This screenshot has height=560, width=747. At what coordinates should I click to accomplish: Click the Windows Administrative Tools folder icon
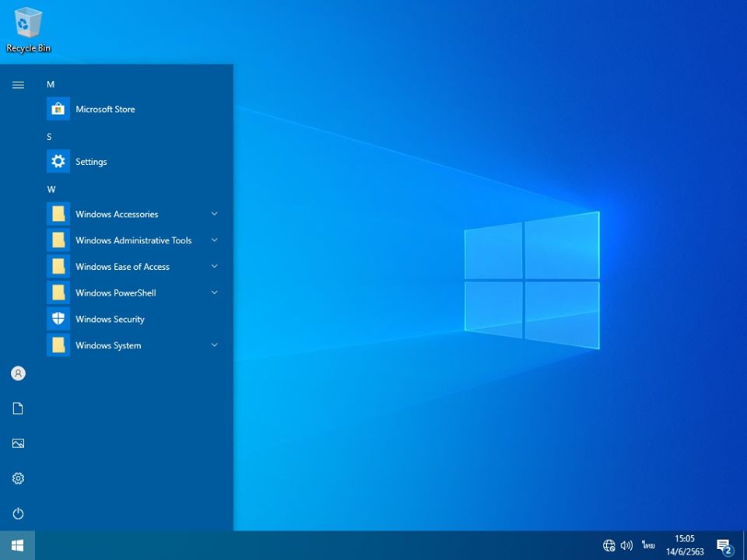[x=58, y=240]
